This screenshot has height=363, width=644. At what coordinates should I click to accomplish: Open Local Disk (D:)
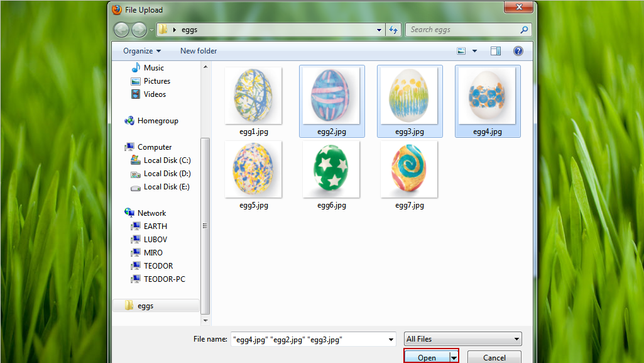161,174
